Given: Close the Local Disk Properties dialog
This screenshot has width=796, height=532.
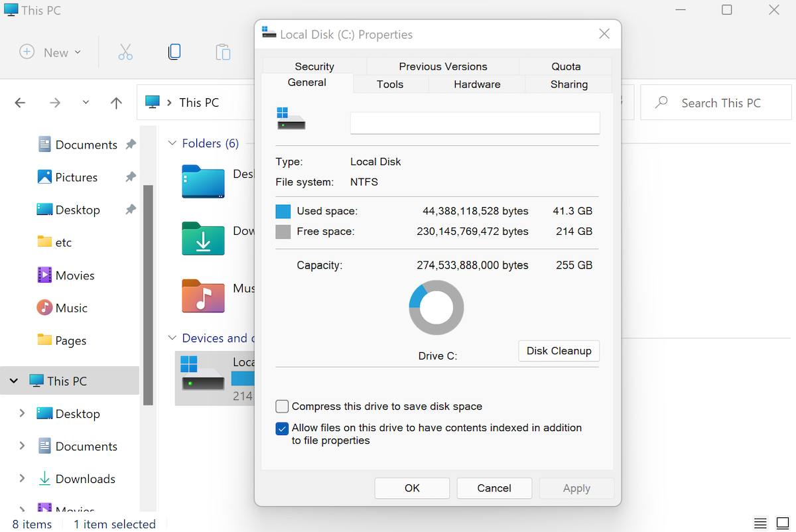Looking at the screenshot, I should (x=604, y=34).
